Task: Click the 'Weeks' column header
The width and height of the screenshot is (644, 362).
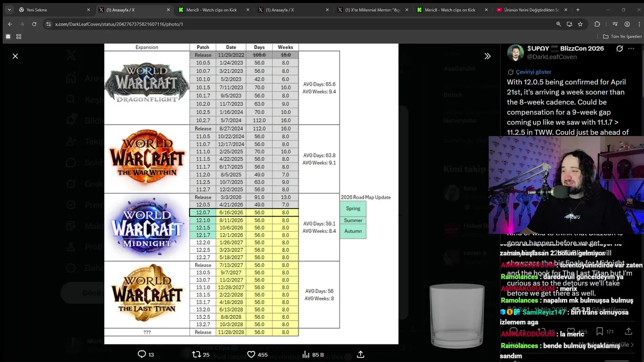Action: point(285,47)
